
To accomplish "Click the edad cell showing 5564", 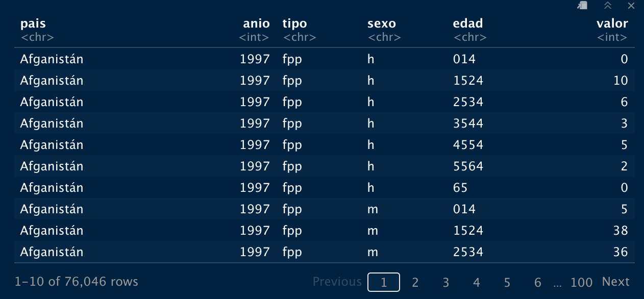I will click(x=468, y=166).
